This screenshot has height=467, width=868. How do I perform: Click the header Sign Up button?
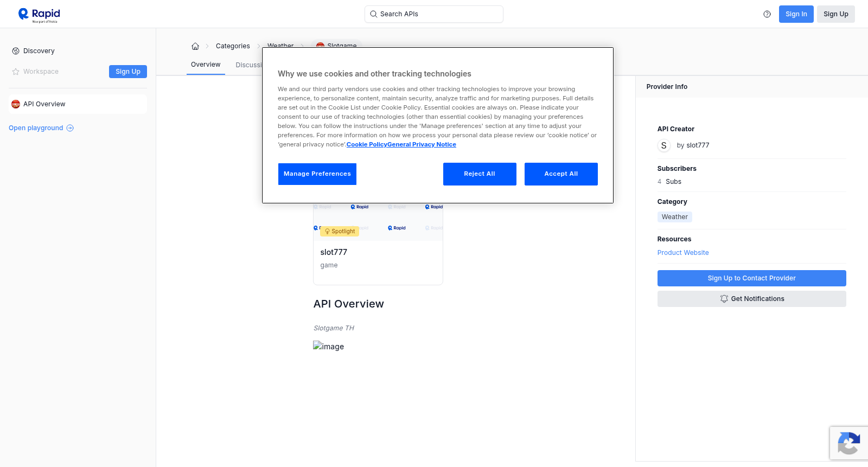836,14
